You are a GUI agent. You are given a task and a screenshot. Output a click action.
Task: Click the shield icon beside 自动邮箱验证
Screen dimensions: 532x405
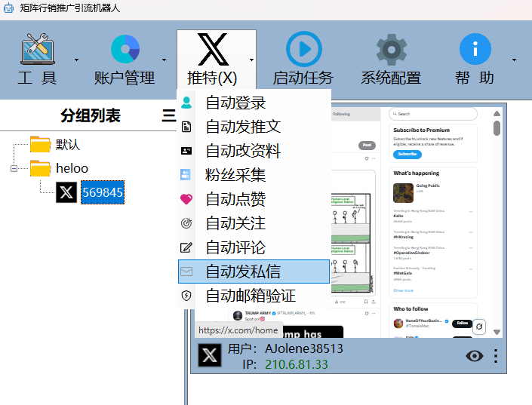coord(186,296)
